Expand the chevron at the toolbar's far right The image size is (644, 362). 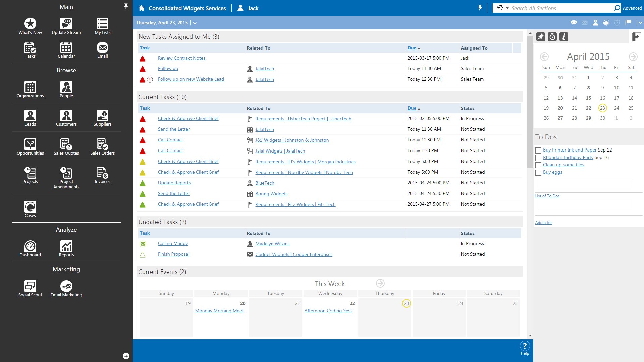click(640, 23)
